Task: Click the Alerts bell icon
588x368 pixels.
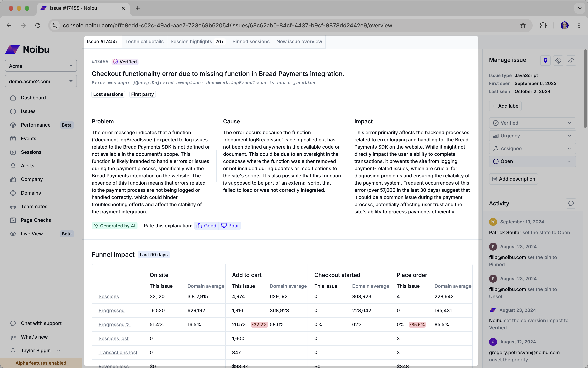Action: (x=13, y=166)
